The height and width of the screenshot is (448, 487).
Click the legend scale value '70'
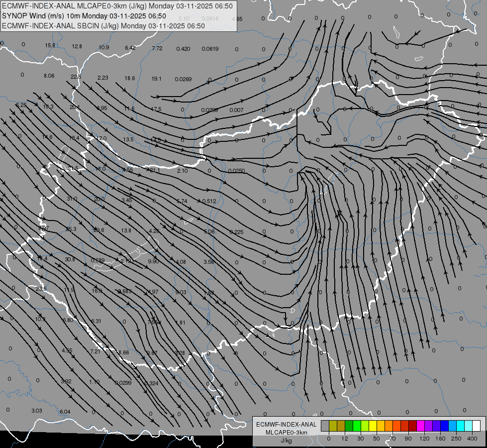392,439
